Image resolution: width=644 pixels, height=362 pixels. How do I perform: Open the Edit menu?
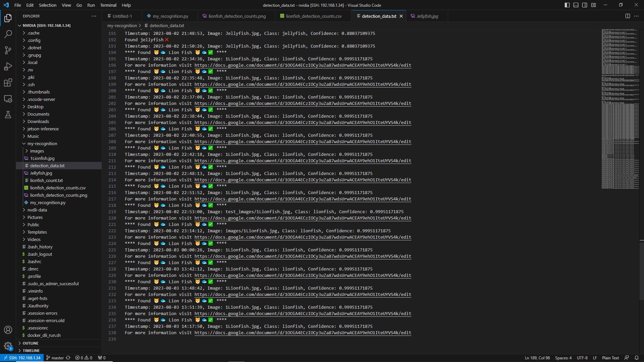[30, 5]
